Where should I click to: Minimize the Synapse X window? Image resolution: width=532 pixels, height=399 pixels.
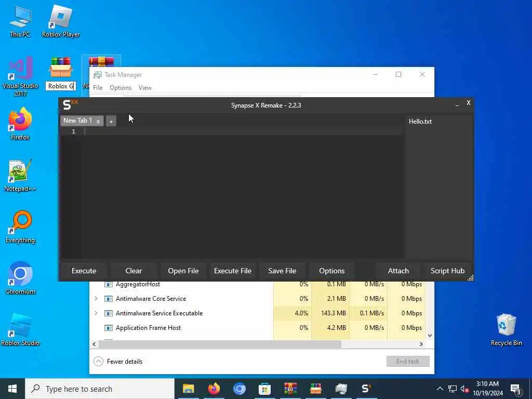(x=457, y=105)
